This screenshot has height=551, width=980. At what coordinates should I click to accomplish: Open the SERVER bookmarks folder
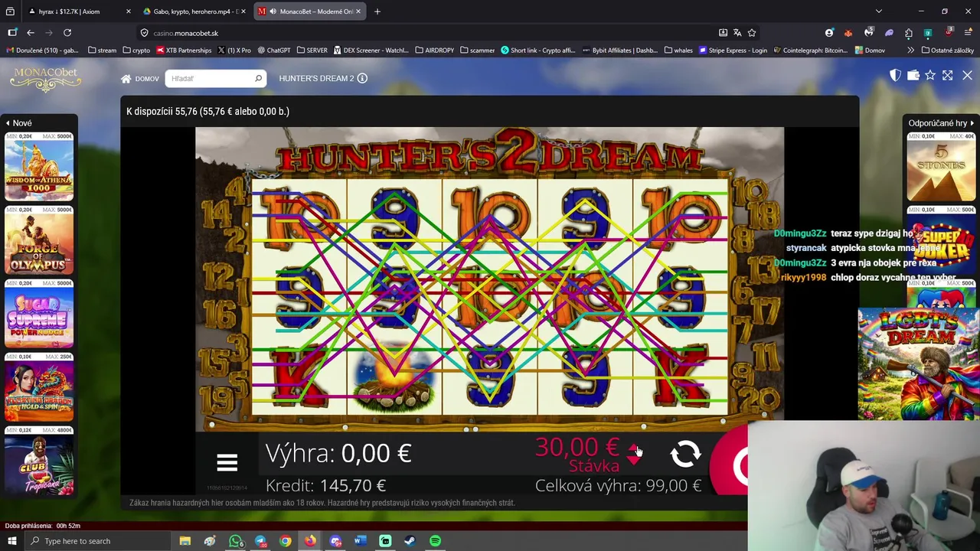312,51
